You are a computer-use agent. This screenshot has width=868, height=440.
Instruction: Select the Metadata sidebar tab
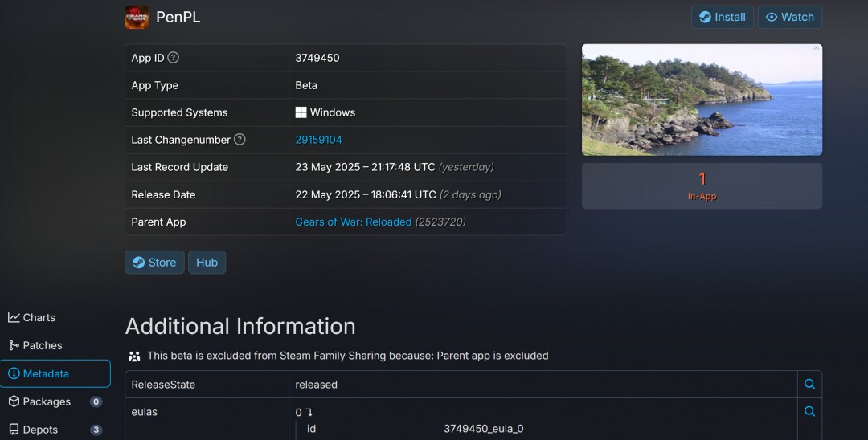pyautogui.click(x=46, y=373)
